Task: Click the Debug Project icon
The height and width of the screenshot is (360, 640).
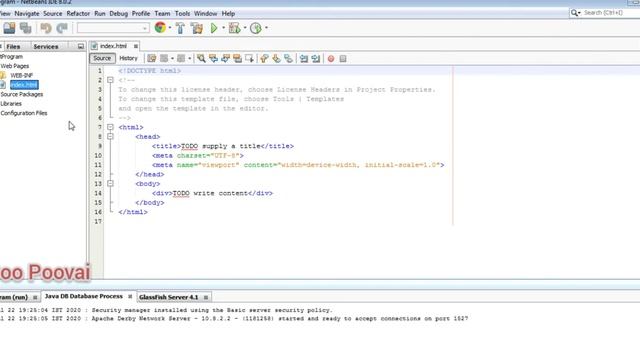Action: click(x=234, y=28)
